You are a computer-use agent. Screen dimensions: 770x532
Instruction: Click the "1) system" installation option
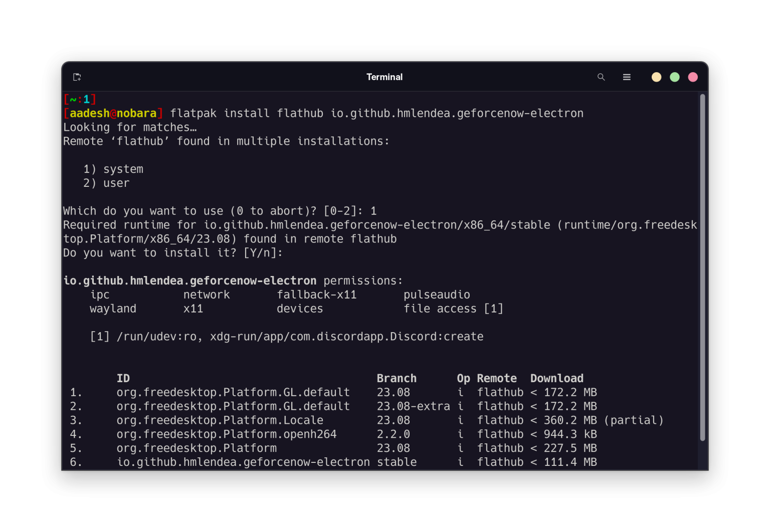click(x=113, y=169)
